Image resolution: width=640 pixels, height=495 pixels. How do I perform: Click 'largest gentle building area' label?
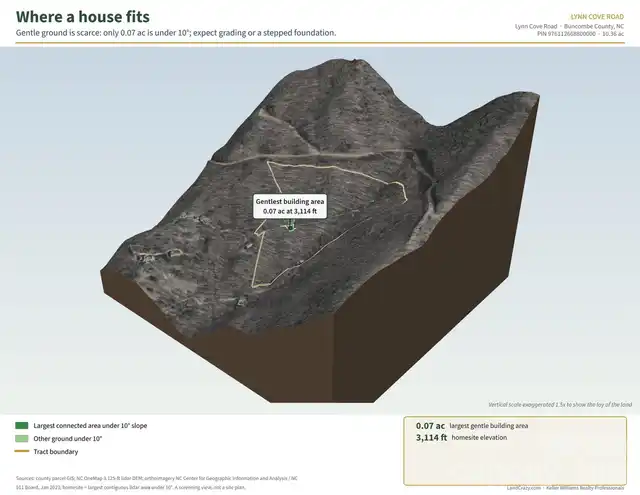click(489, 426)
